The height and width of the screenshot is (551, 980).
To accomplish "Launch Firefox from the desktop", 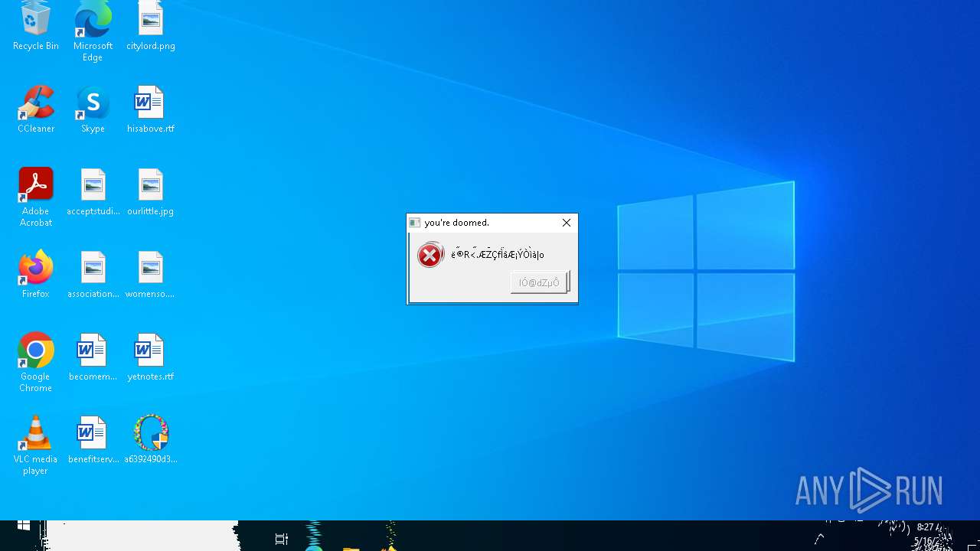I will 36,274.
